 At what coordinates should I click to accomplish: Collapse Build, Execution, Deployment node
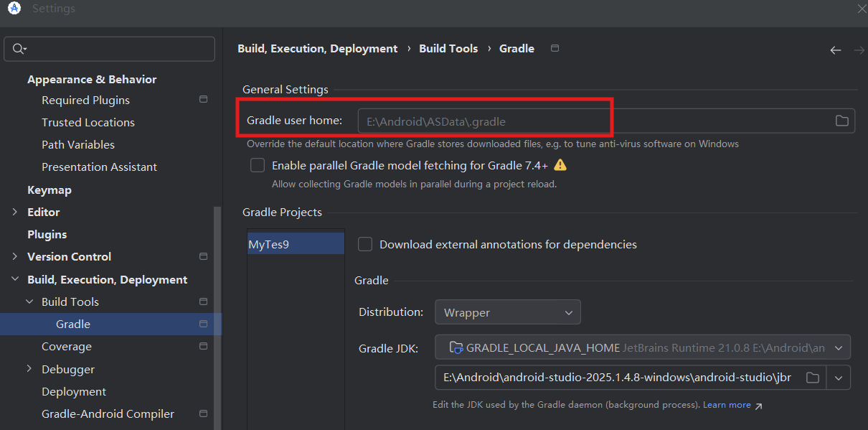[15, 279]
